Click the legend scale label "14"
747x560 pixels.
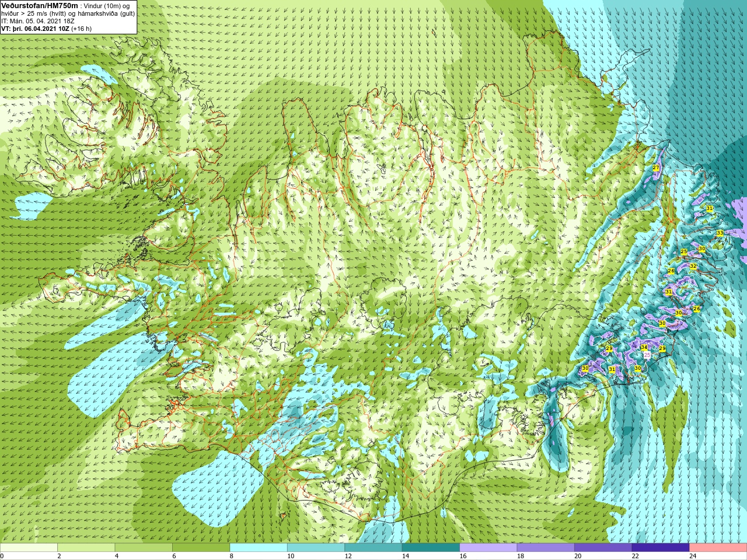pyautogui.click(x=406, y=556)
